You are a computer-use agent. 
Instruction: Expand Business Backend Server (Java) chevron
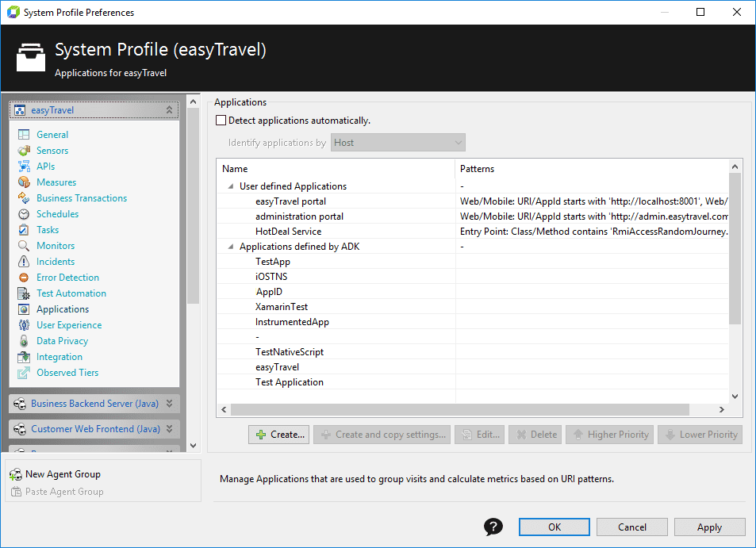click(169, 404)
